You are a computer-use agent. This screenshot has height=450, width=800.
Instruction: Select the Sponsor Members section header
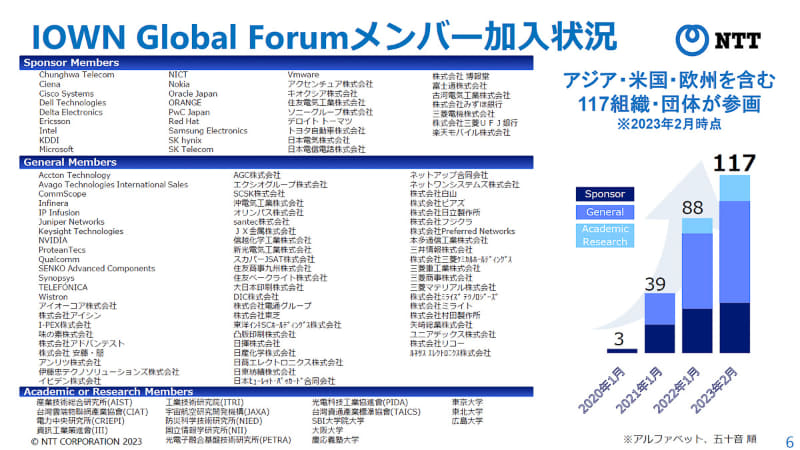pos(276,63)
